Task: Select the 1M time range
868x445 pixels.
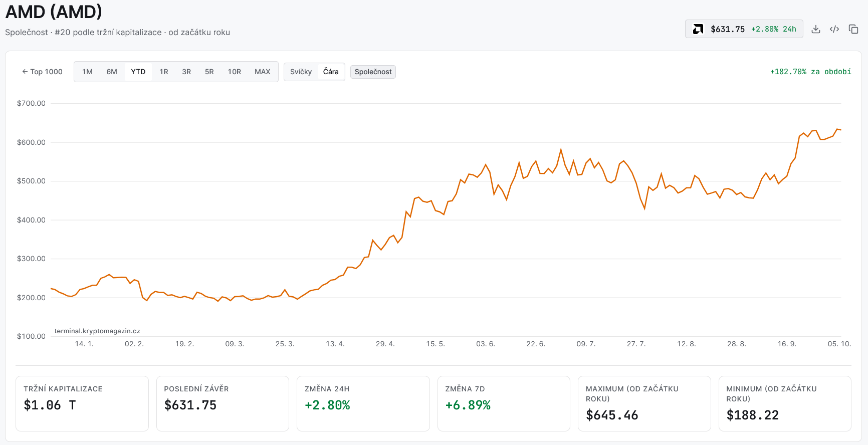Action: (88, 72)
